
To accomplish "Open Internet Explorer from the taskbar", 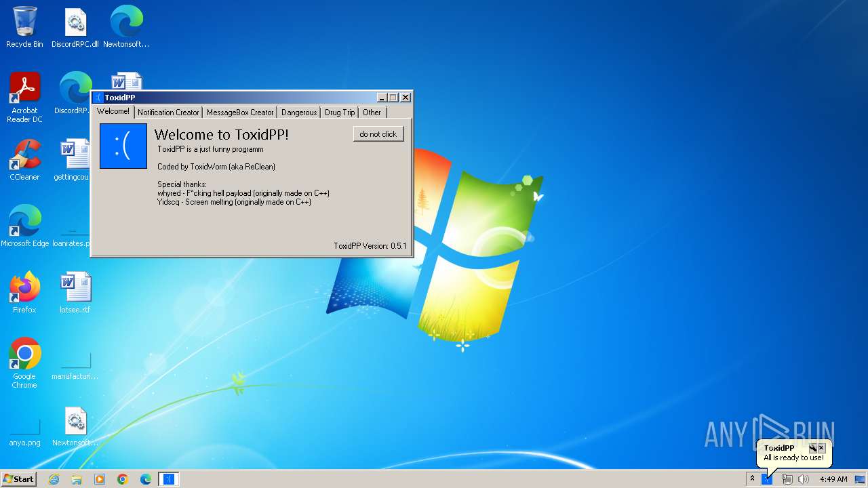I will pos(54,479).
